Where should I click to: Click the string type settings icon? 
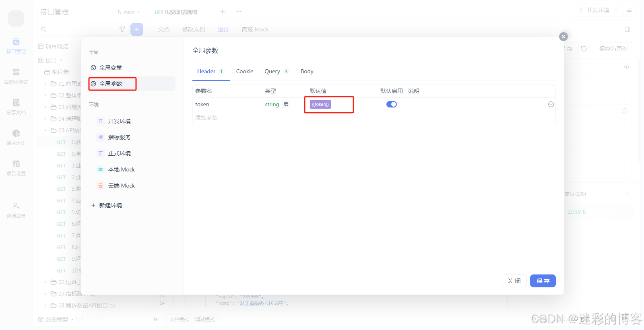(x=286, y=104)
